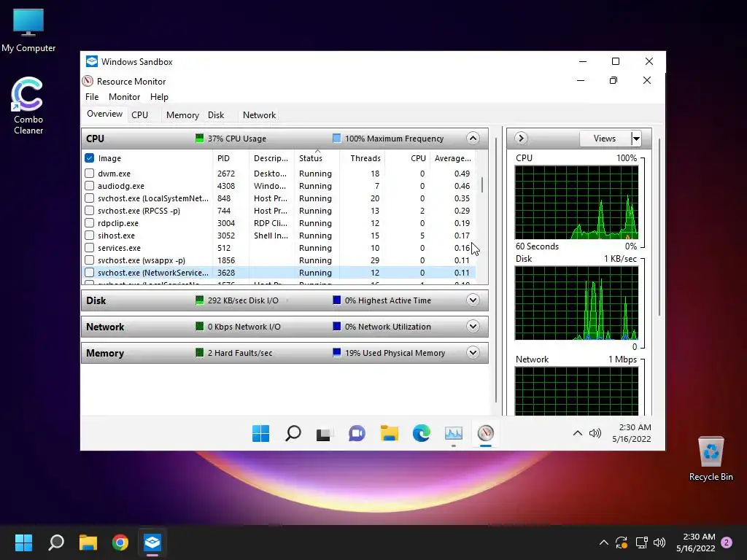The width and height of the screenshot is (747, 560).
Task: Check the dwm.exe process checkbox
Action: click(89, 174)
